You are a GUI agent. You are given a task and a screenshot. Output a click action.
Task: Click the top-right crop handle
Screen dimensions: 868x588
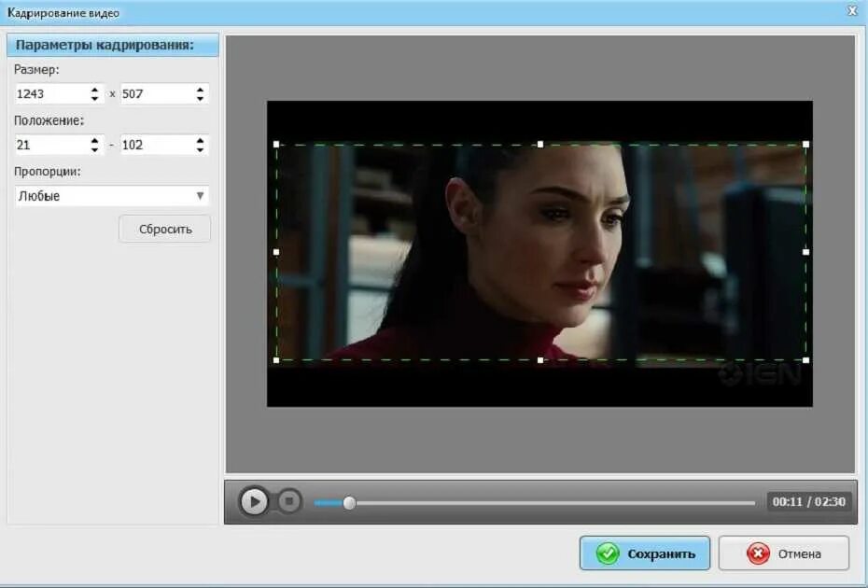pyautogui.click(x=806, y=145)
